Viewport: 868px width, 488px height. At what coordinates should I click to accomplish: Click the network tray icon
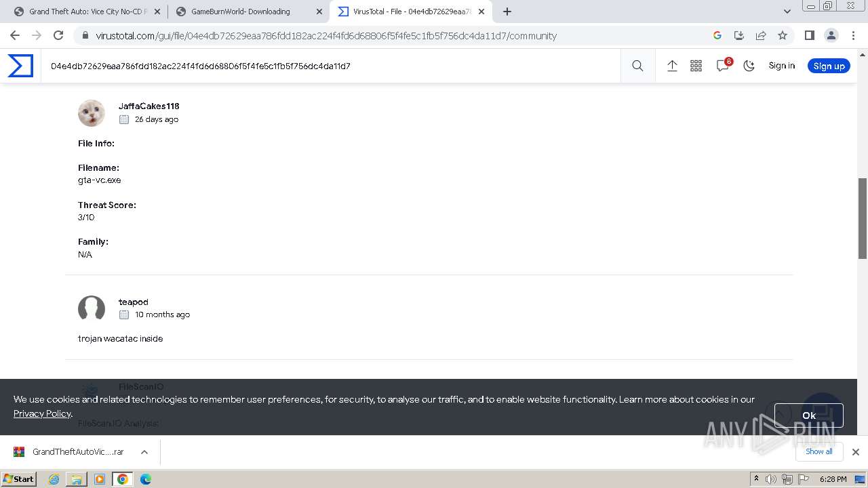click(787, 479)
